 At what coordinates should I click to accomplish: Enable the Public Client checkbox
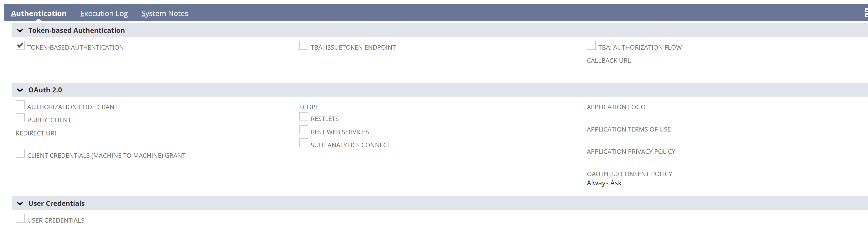pyautogui.click(x=20, y=118)
